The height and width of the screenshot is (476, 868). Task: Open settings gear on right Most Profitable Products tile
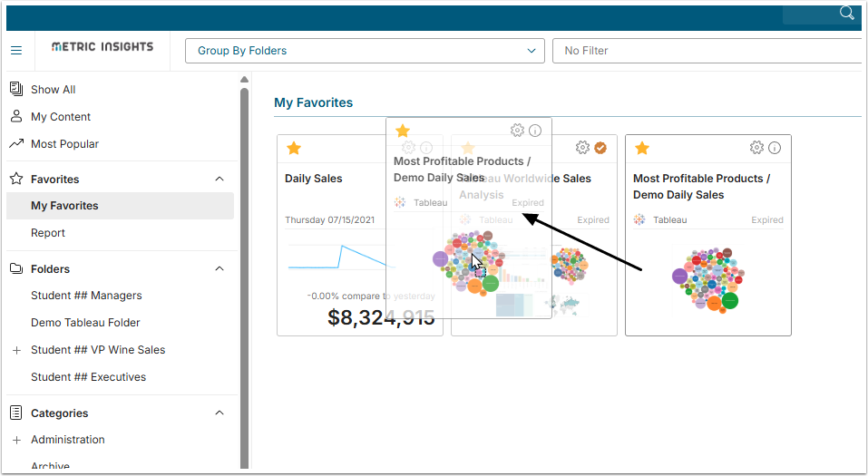point(756,148)
